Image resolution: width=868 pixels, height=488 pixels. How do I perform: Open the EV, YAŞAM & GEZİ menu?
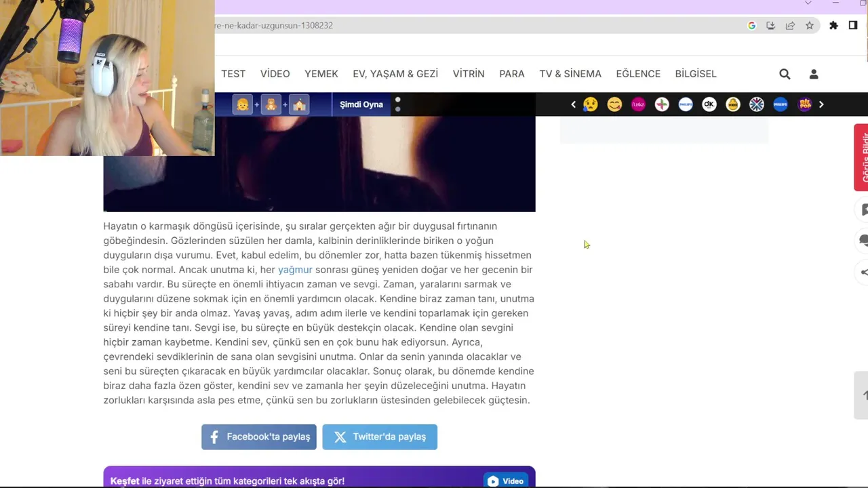coord(395,74)
